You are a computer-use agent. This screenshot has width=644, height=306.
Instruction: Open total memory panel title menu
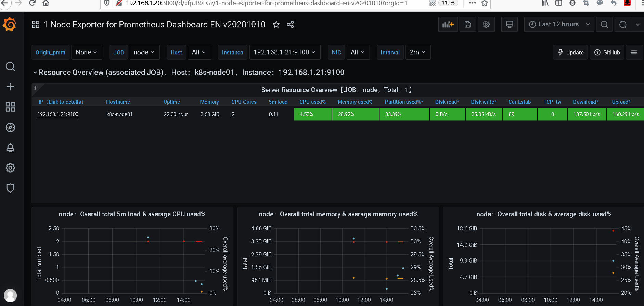[338, 214]
